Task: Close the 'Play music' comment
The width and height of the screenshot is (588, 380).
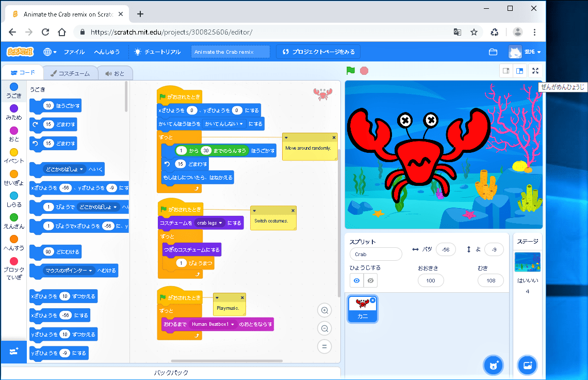Action: [242, 298]
